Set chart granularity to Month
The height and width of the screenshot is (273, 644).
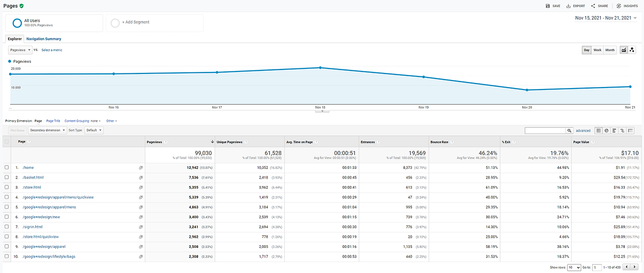(x=610, y=50)
